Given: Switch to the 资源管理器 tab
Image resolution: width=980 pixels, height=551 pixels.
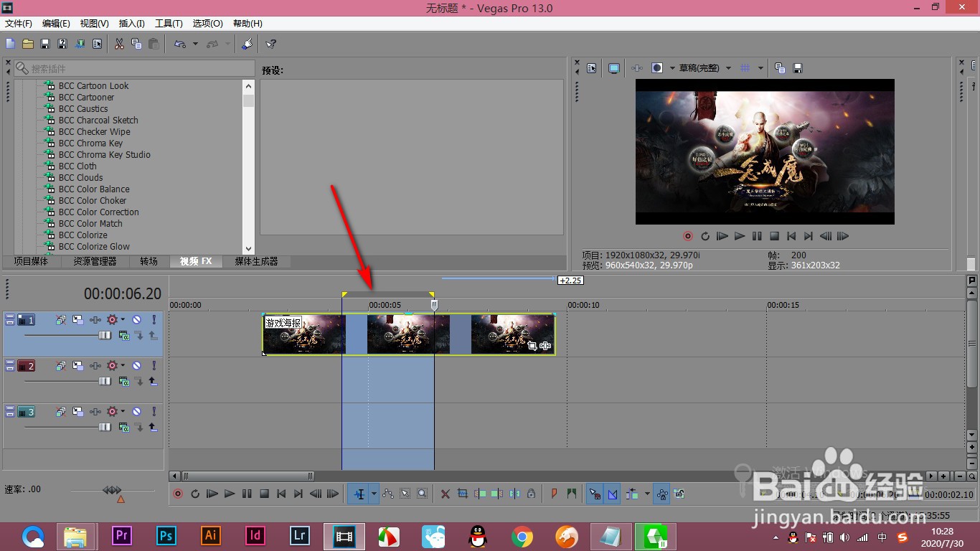Looking at the screenshot, I should click(x=95, y=261).
